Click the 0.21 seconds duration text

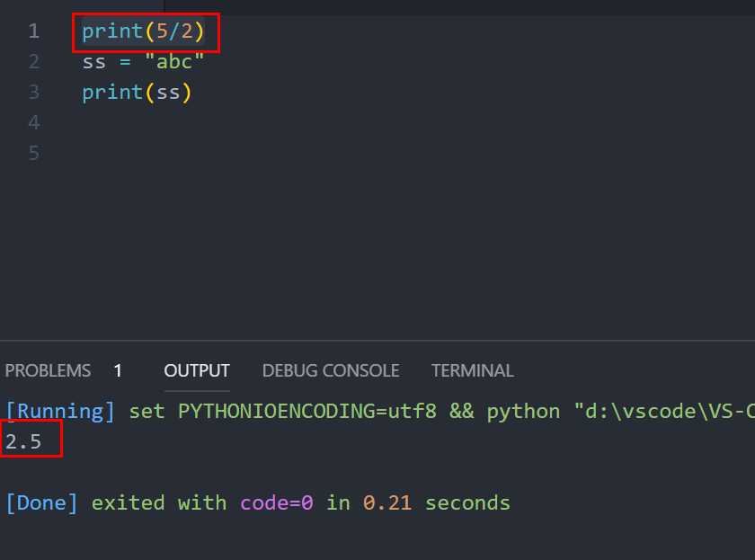pyautogui.click(x=436, y=503)
